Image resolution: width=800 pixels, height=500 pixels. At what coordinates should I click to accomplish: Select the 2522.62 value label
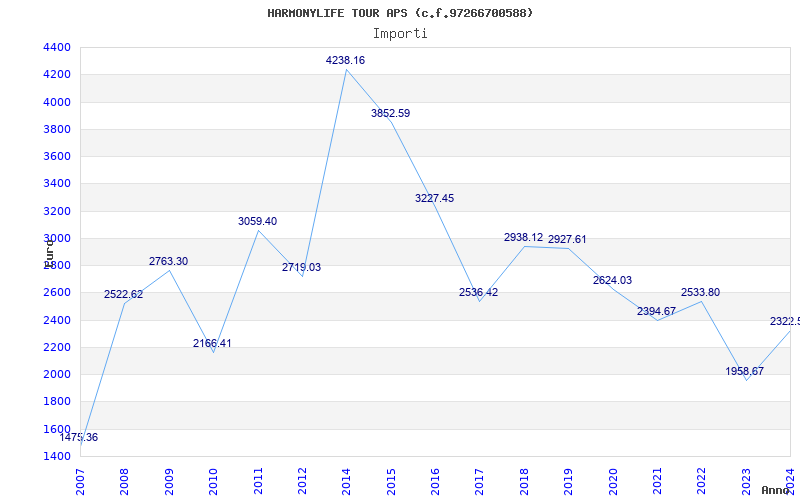123,294
